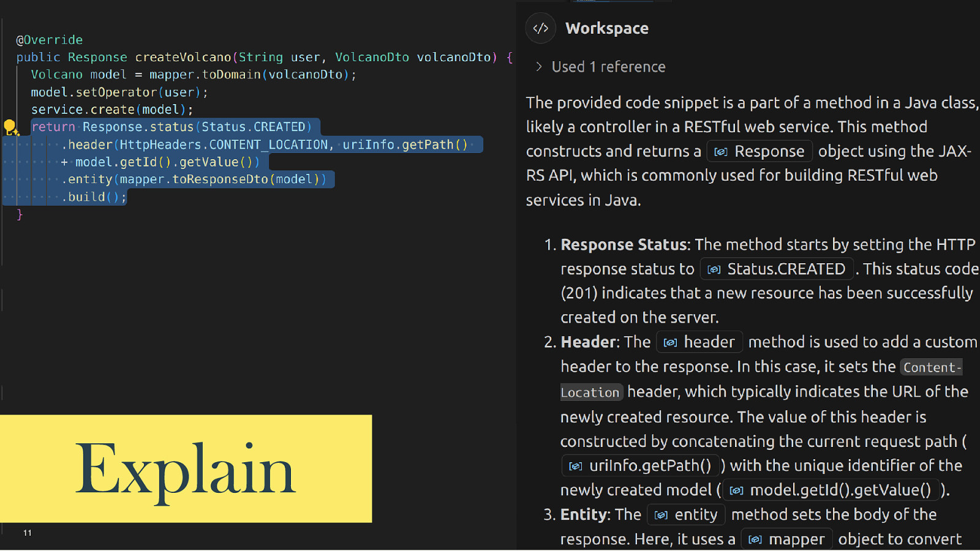This screenshot has height=551, width=980.
Task: Open the Status.CREATED symbol link
Action: [x=777, y=269]
